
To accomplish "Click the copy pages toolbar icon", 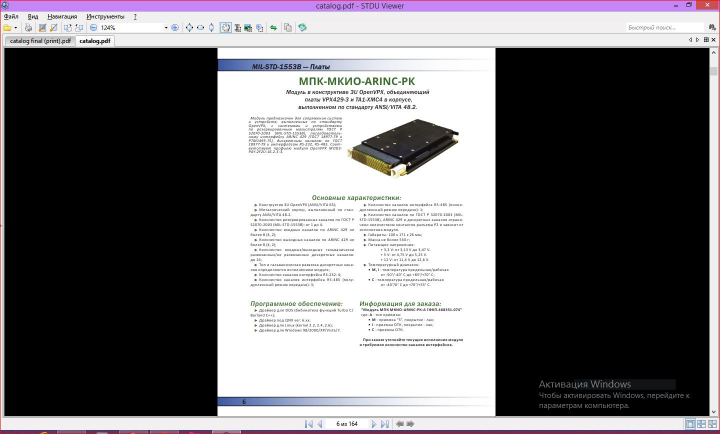I will 288,28.
